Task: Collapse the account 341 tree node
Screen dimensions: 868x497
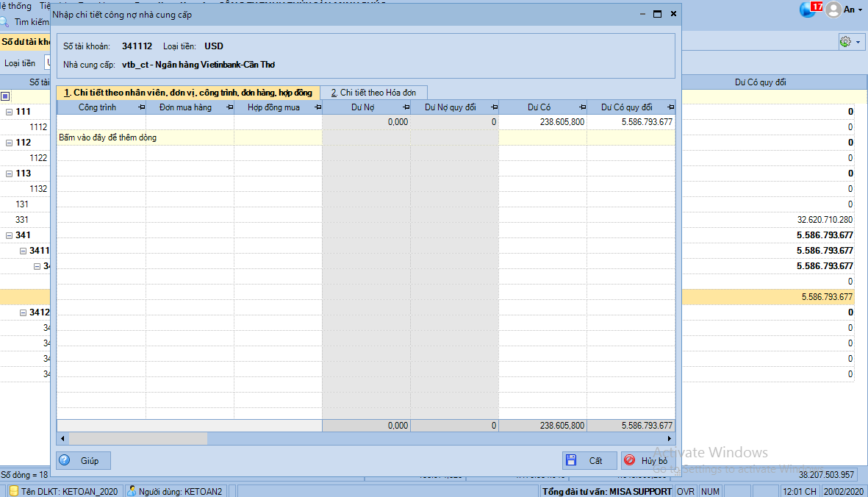Action: [x=10, y=235]
